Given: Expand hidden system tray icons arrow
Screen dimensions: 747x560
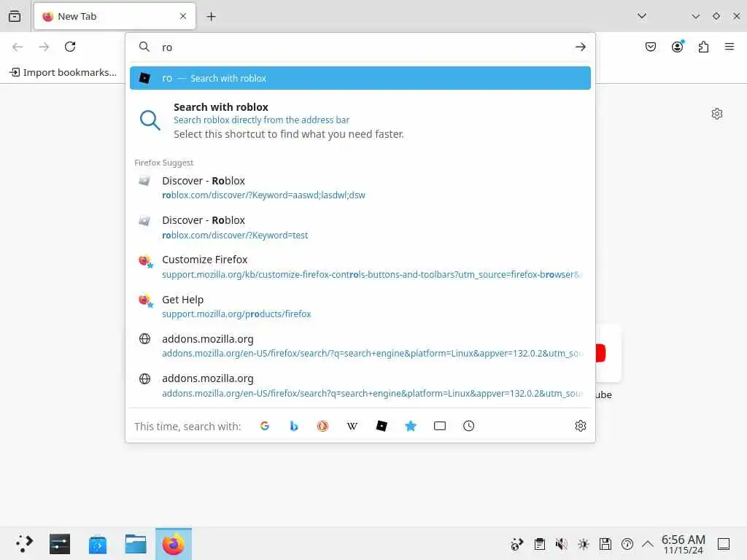Looking at the screenshot, I should [648, 544].
